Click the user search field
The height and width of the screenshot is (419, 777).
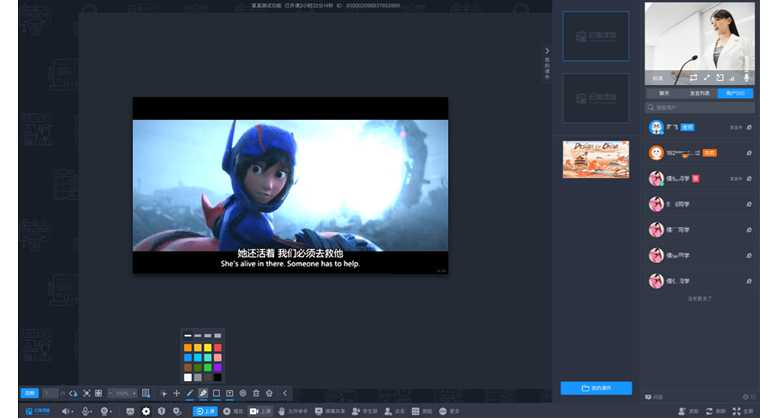(x=700, y=107)
